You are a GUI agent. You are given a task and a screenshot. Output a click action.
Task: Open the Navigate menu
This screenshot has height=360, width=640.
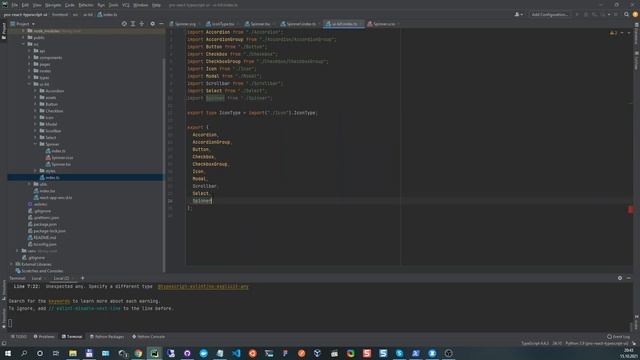pos(53,5)
